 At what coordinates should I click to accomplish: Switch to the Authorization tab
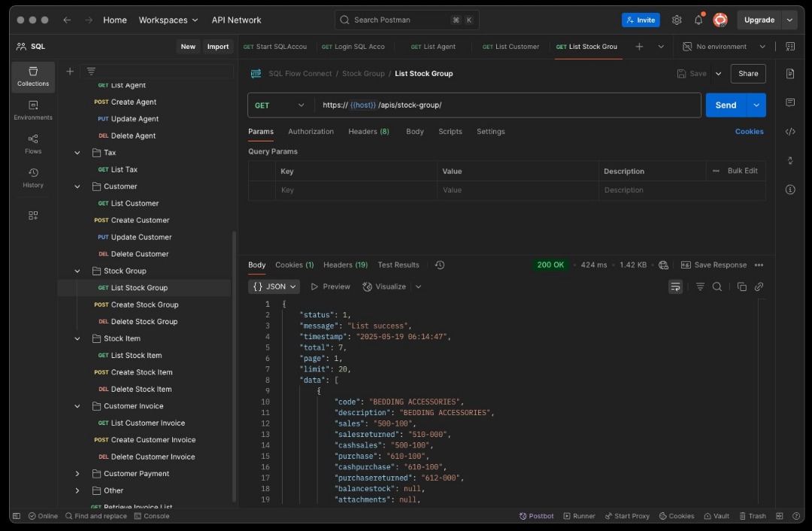[311, 132]
